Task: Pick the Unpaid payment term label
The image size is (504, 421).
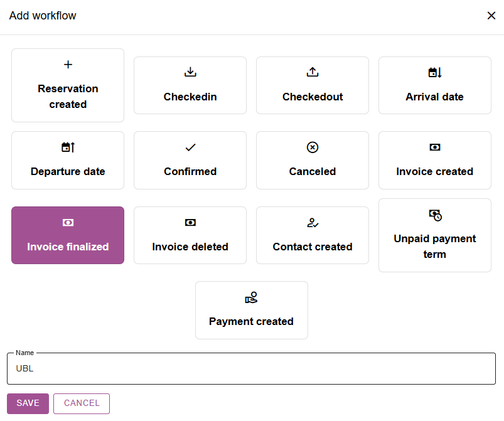Action: (x=435, y=246)
